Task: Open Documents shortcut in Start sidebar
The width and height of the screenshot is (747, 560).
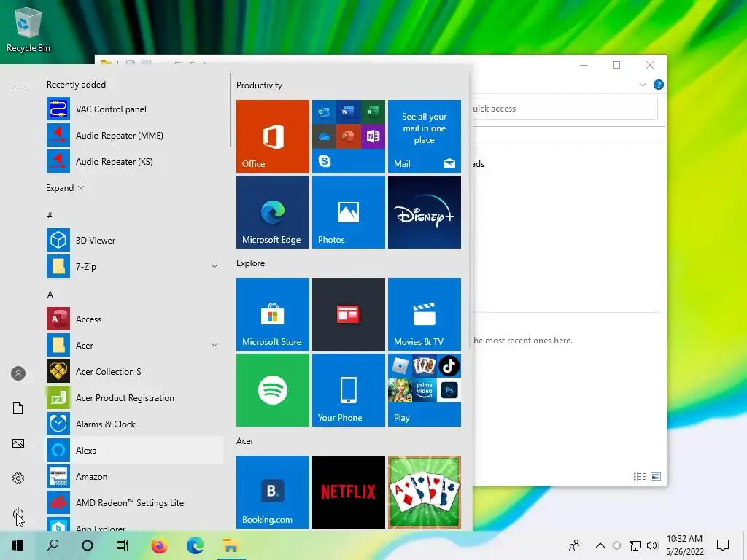Action: pyautogui.click(x=18, y=408)
